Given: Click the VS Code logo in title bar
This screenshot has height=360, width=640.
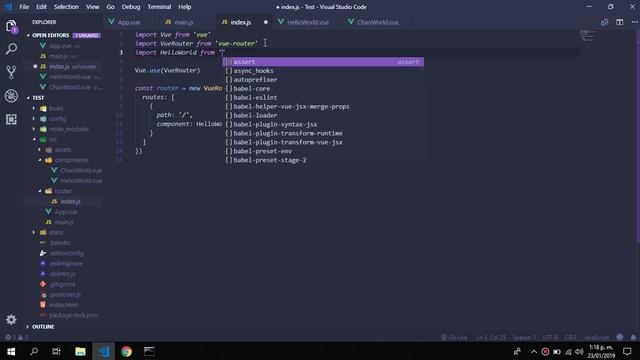Looking at the screenshot, I should pos(8,7).
